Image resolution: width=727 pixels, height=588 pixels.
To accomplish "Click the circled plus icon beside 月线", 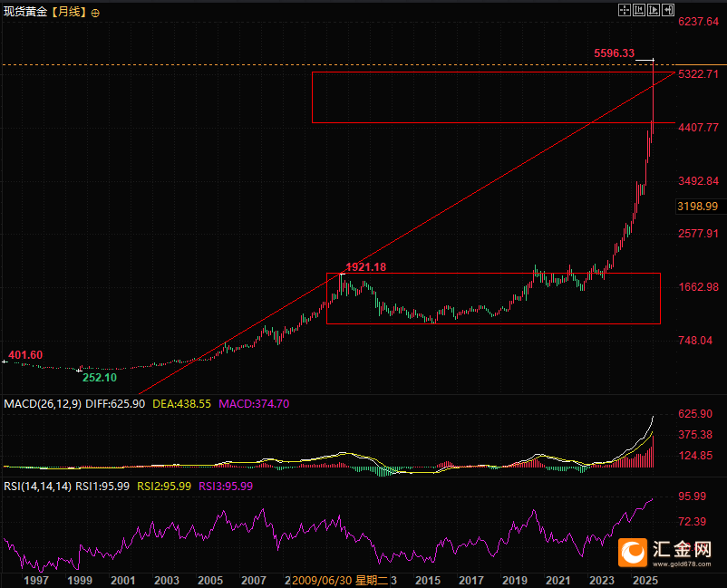I will click(x=95, y=13).
